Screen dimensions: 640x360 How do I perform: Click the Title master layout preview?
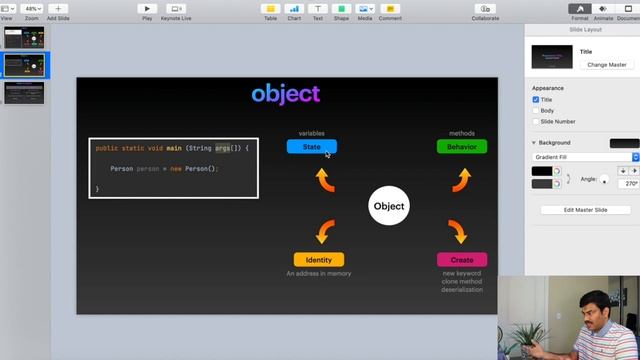pos(552,57)
